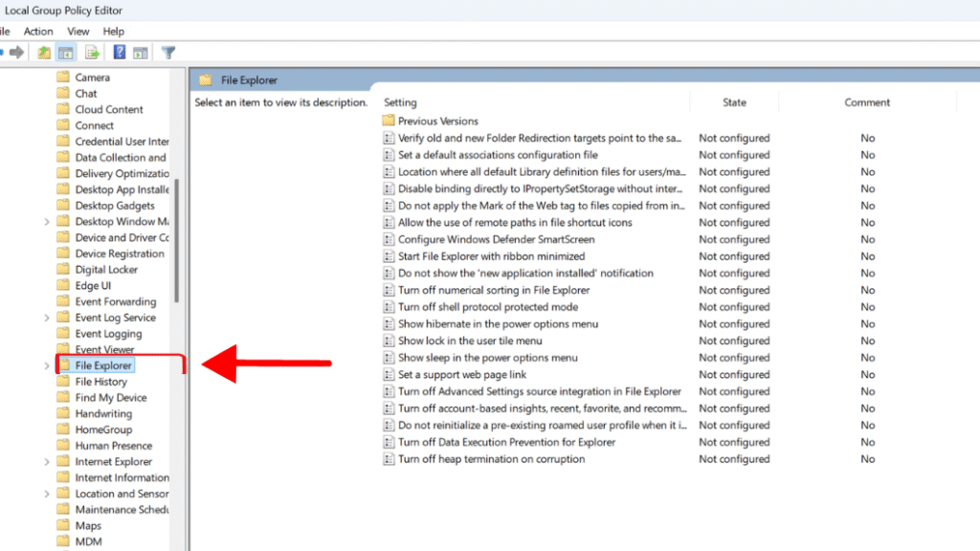
Task: Select Show sleep in the power options menu
Action: click(x=487, y=358)
